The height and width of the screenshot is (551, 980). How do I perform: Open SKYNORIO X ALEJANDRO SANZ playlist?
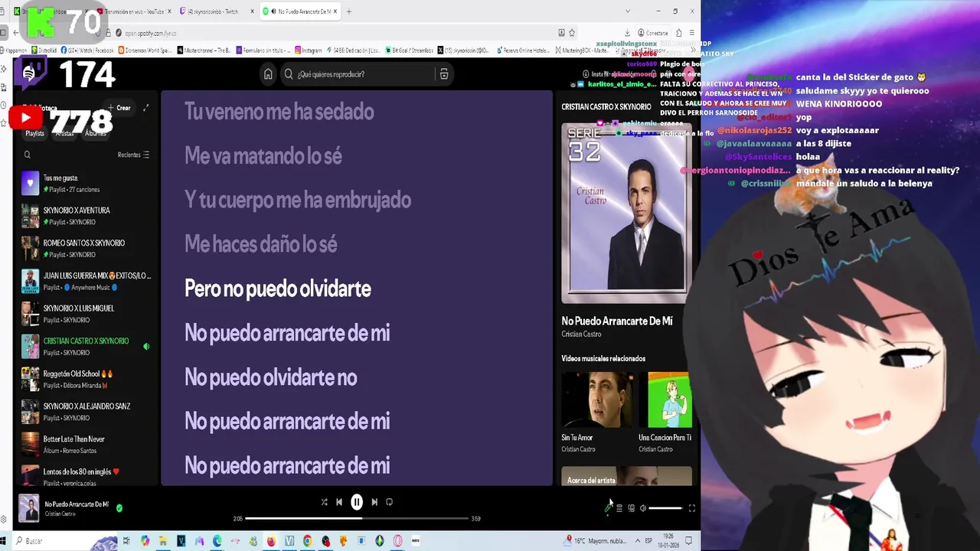[x=88, y=412]
